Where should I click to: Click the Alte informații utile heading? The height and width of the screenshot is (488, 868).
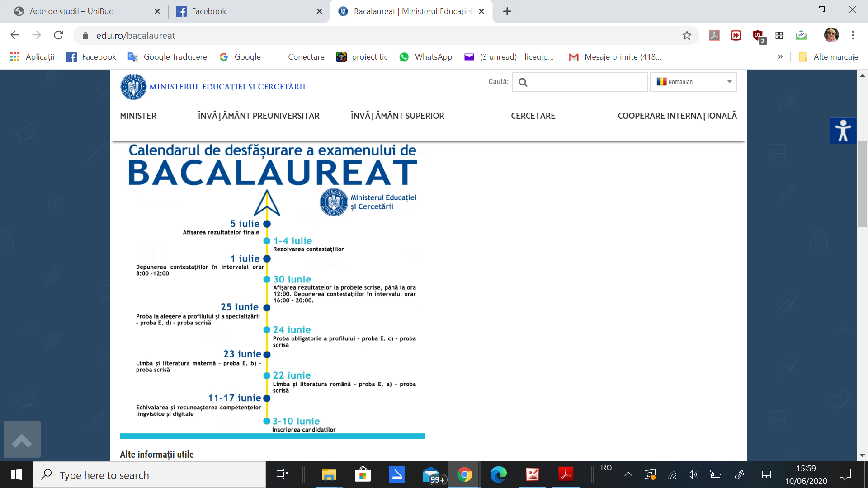tap(157, 455)
